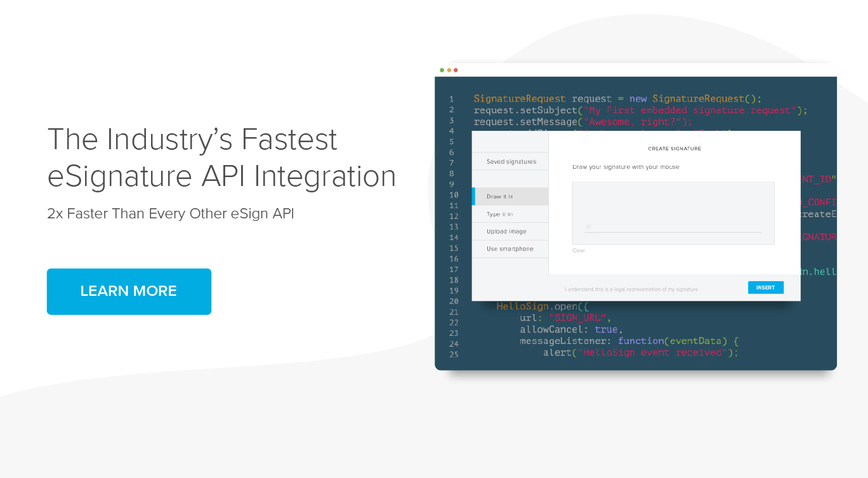The image size is (868, 478).
Task: Select the Use smartphone option
Action: (x=511, y=249)
